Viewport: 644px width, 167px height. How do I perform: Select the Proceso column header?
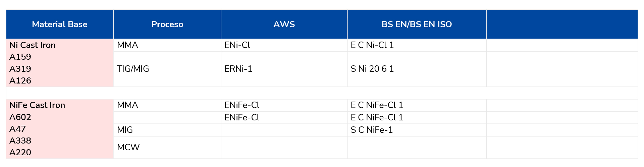click(x=167, y=24)
